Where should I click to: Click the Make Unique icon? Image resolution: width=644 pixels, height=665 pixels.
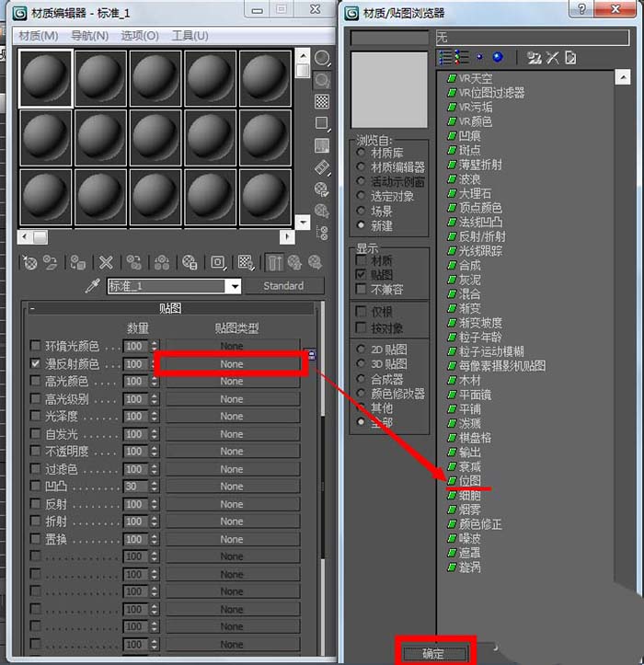pyautogui.click(x=162, y=262)
